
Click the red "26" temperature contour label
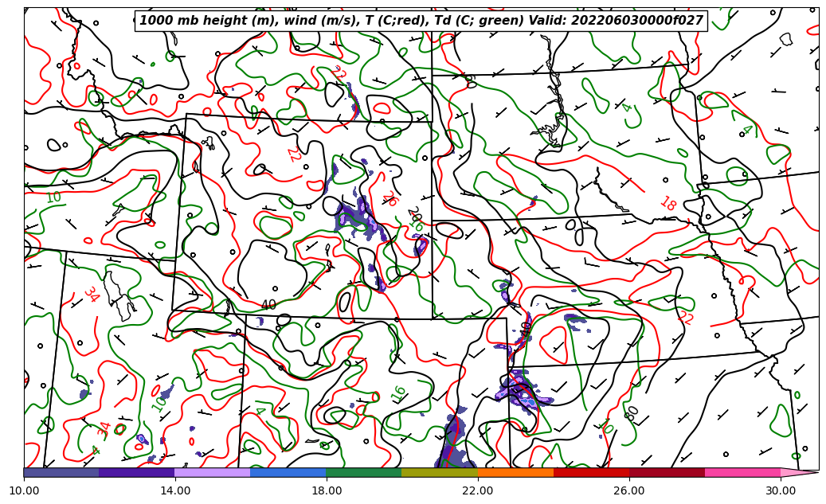click(x=389, y=199)
